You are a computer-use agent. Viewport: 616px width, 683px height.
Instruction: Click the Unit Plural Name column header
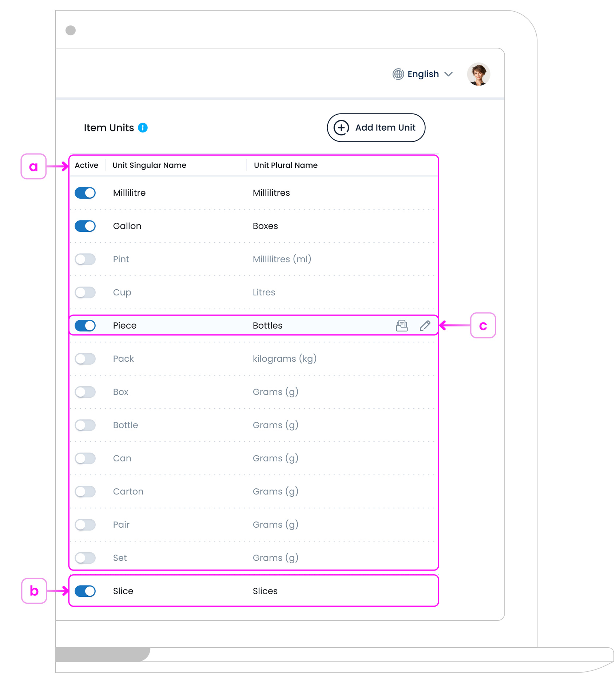(x=286, y=166)
